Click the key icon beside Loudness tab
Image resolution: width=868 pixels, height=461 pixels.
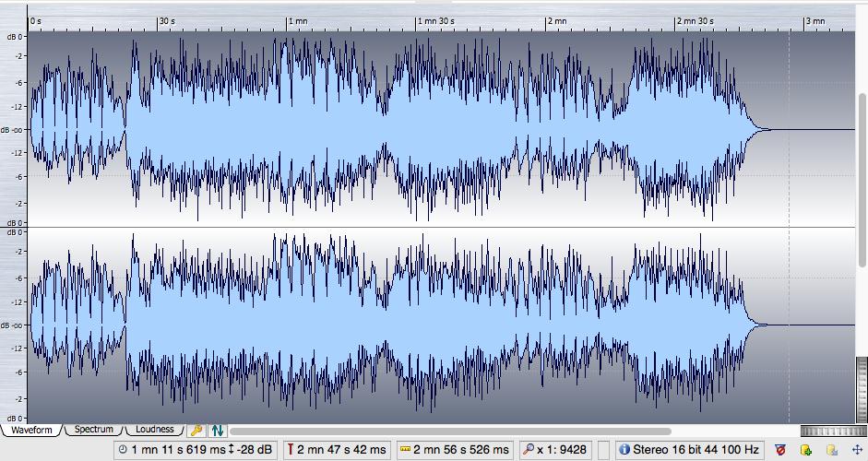coord(196,430)
